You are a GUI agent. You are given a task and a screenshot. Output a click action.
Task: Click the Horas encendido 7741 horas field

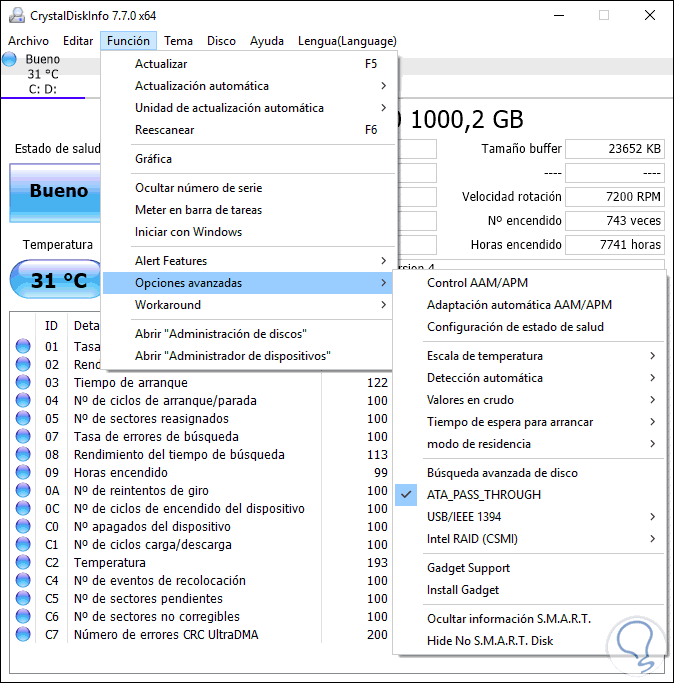615,245
